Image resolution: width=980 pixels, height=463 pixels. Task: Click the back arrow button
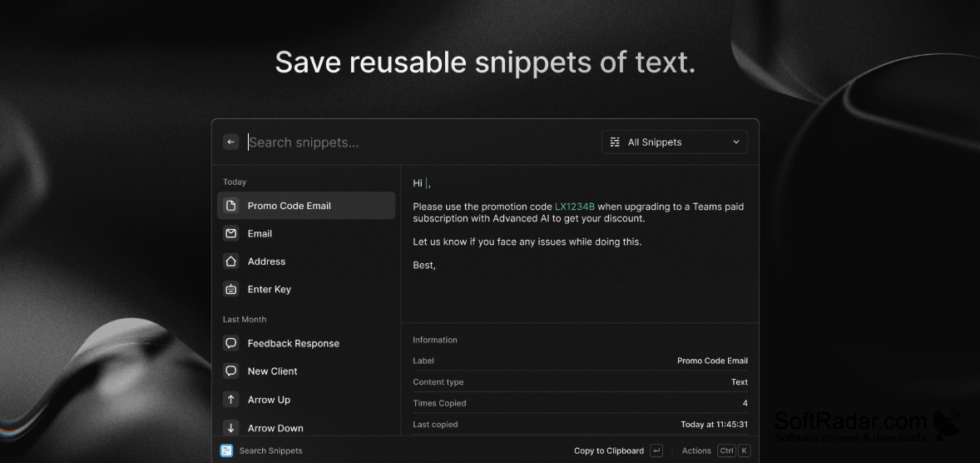(230, 142)
